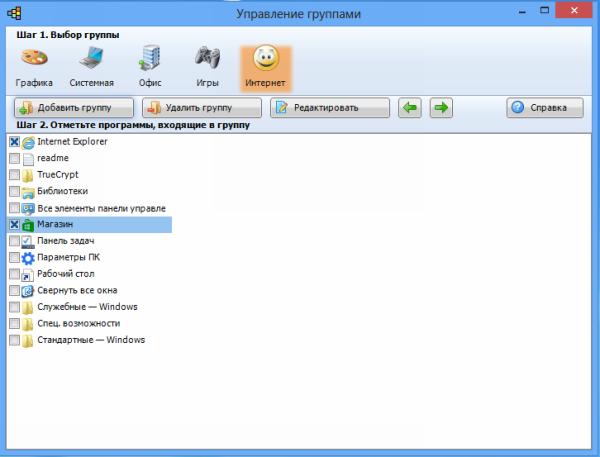Viewport: 600px width, 457px height.
Task: Uncheck the Магазин checkbox
Action: pos(14,224)
